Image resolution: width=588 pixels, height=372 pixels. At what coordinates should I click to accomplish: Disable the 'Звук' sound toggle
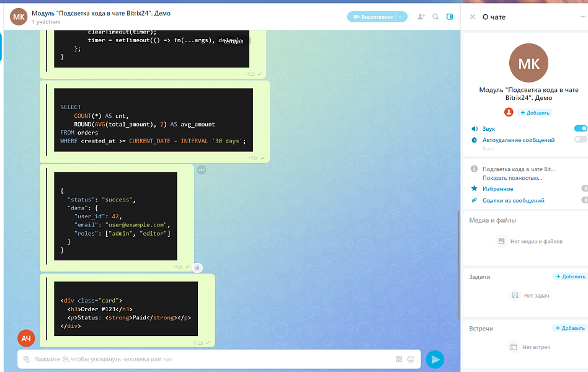tap(580, 128)
